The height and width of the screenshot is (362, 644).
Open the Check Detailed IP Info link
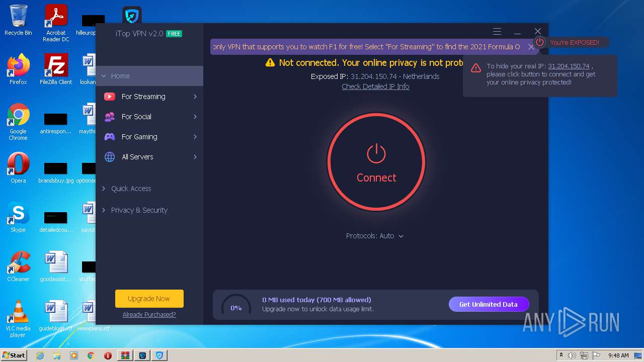point(375,86)
